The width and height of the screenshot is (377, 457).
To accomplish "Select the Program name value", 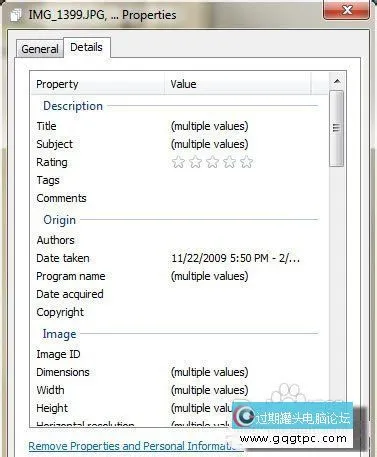I will coord(210,276).
